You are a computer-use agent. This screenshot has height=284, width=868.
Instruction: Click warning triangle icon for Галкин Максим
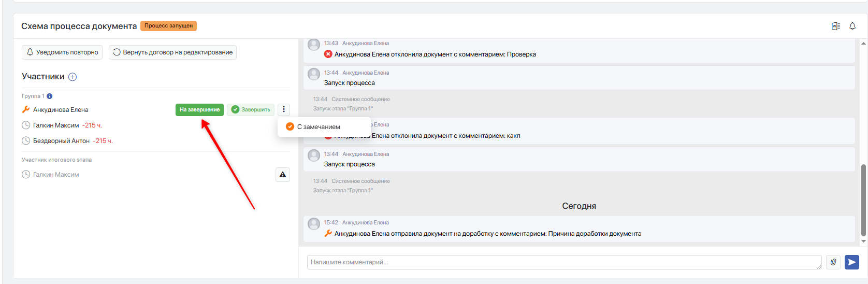283,175
